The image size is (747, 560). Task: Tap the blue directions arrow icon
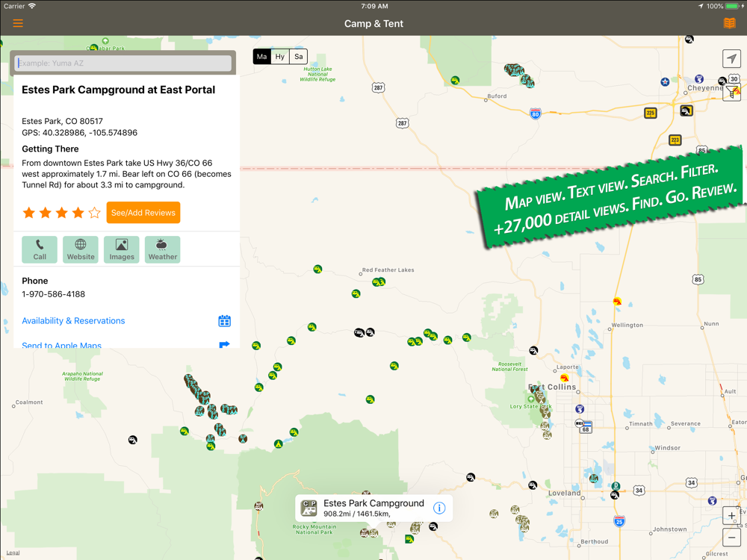pos(224,344)
